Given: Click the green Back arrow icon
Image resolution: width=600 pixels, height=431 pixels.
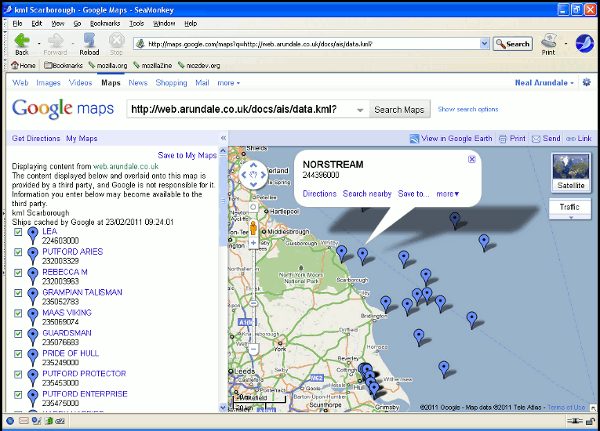Looking at the screenshot, I should point(21,40).
